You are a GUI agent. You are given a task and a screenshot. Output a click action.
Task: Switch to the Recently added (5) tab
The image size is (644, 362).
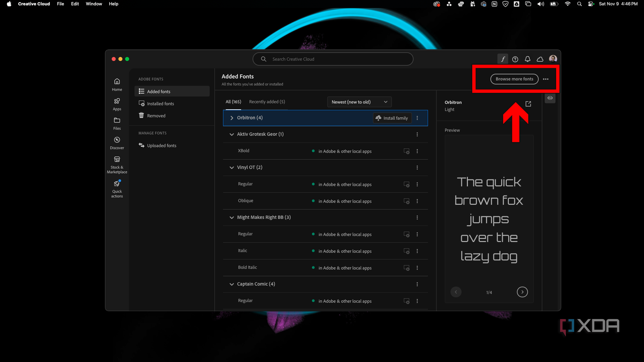[x=267, y=101]
